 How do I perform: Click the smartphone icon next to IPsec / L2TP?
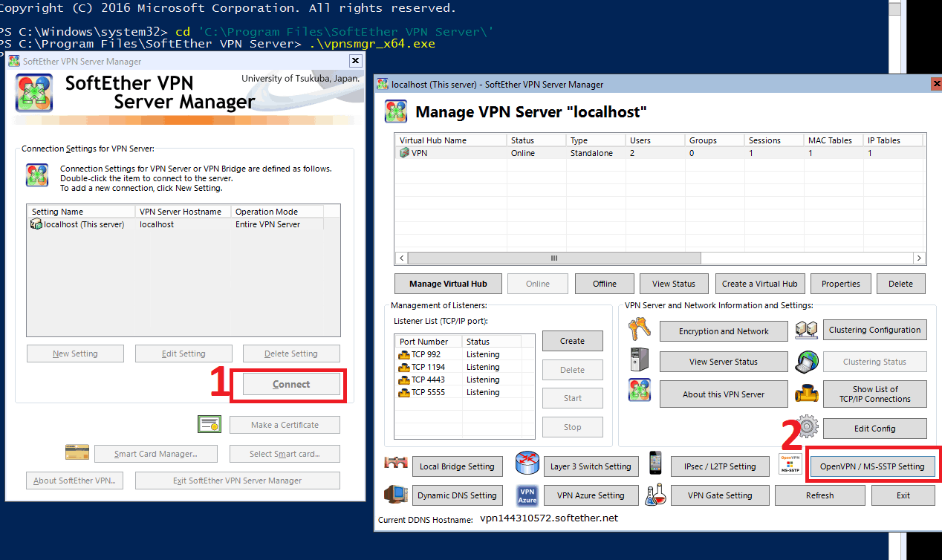[x=655, y=464]
